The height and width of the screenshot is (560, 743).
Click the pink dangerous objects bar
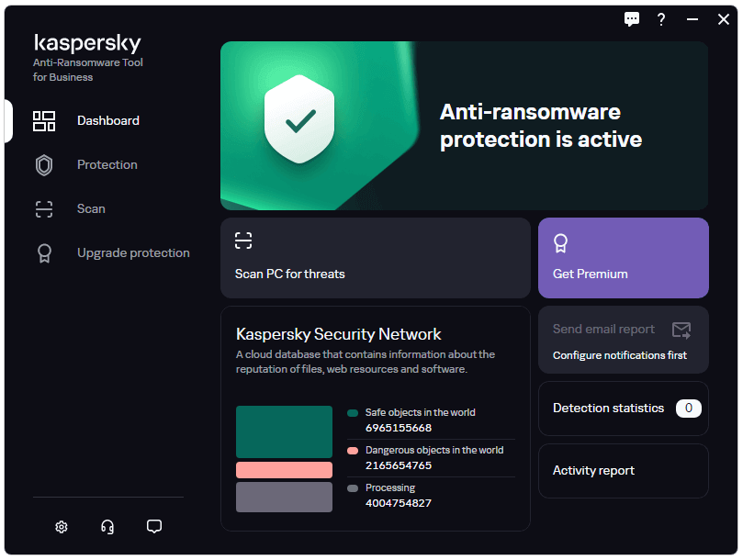tap(284, 470)
